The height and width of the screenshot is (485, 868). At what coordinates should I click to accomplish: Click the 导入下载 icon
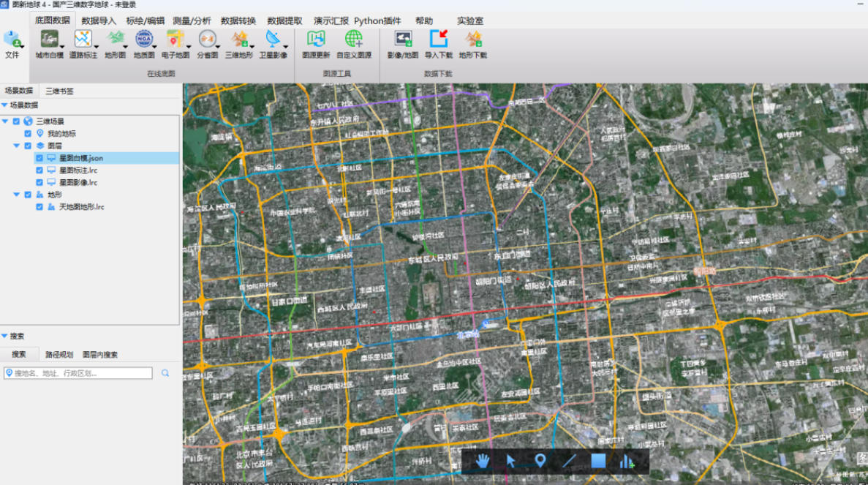point(439,43)
